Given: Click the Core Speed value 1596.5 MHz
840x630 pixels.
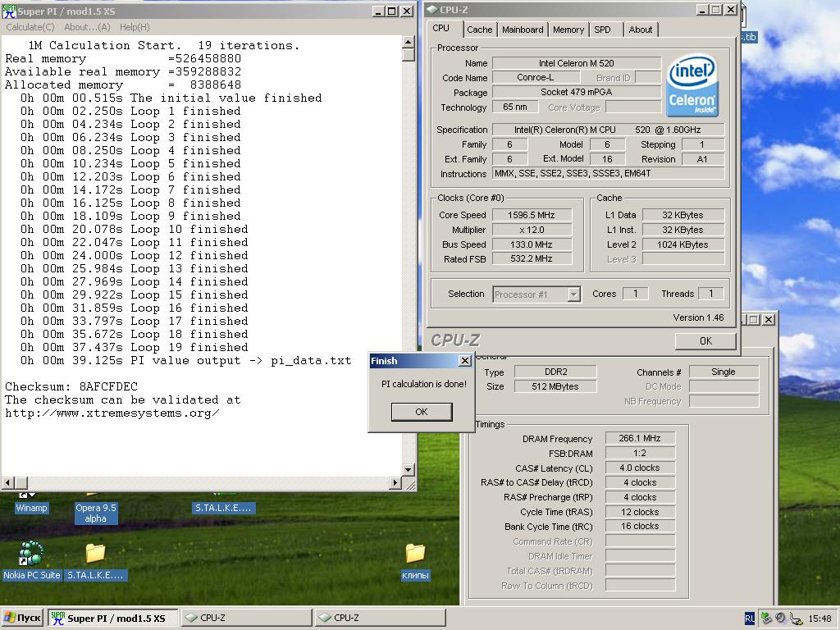Looking at the screenshot, I should [x=532, y=215].
